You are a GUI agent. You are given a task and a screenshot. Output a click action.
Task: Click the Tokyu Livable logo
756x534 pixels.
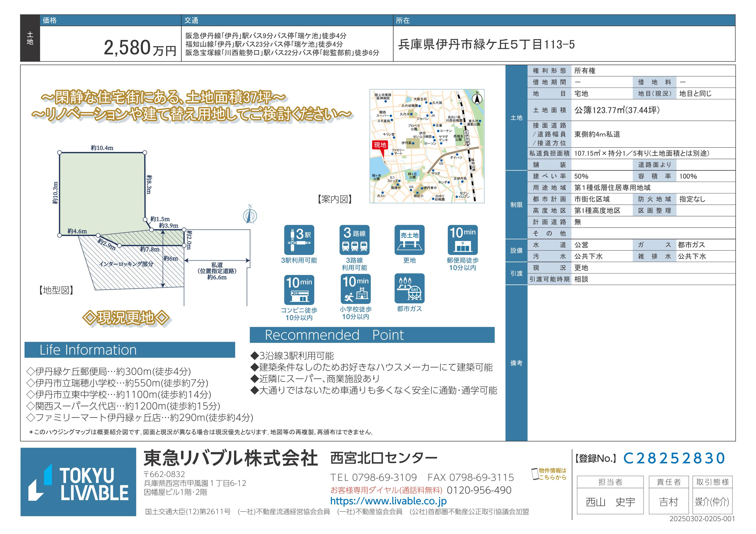pos(78,482)
